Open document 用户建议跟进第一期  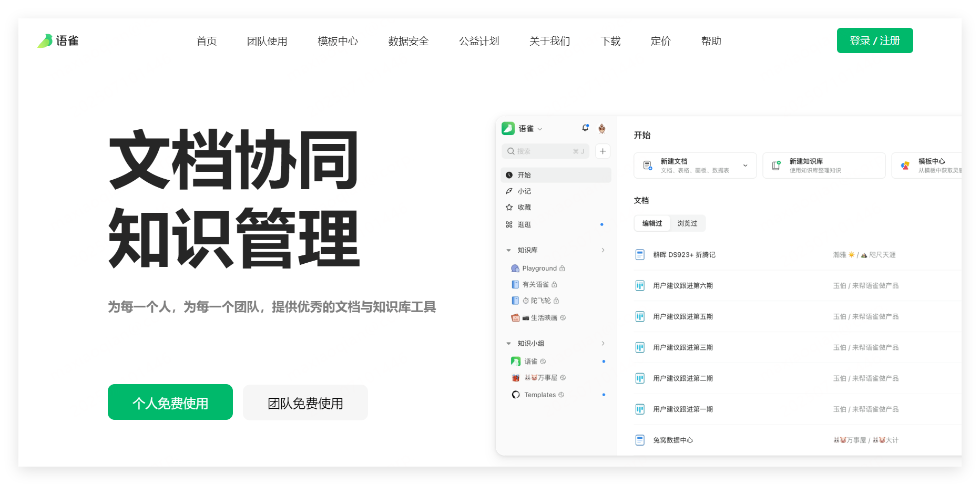click(x=683, y=409)
